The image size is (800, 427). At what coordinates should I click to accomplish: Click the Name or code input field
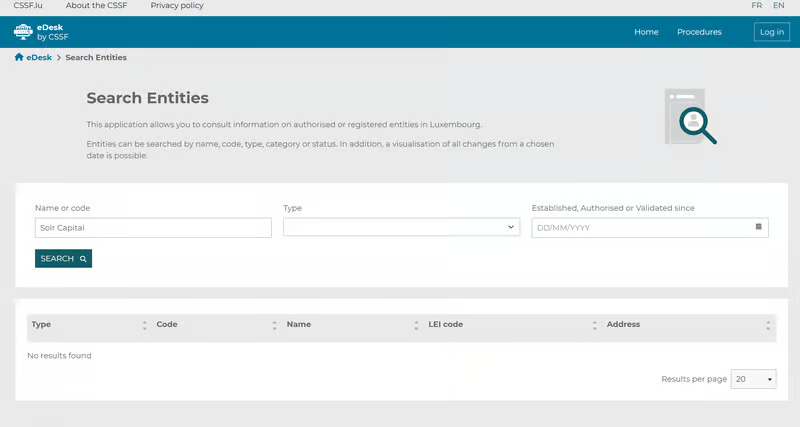click(153, 228)
